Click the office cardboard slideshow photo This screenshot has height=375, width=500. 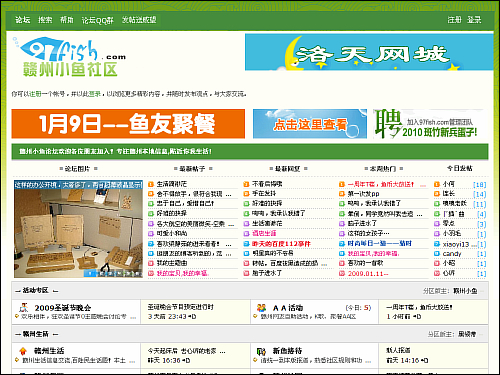coord(78,229)
